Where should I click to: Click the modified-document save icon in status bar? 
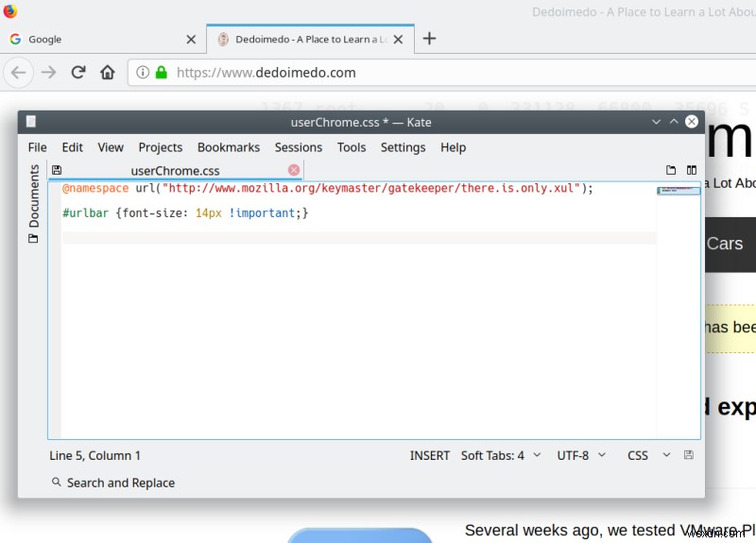(689, 455)
